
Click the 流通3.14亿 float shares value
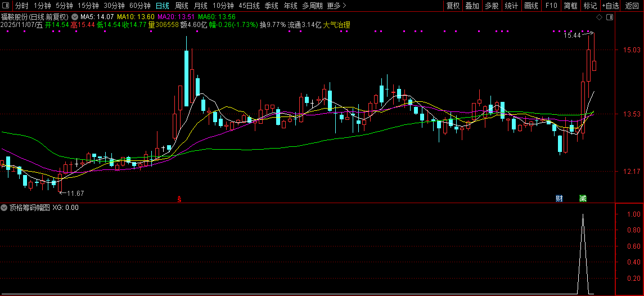pyautogui.click(x=304, y=25)
